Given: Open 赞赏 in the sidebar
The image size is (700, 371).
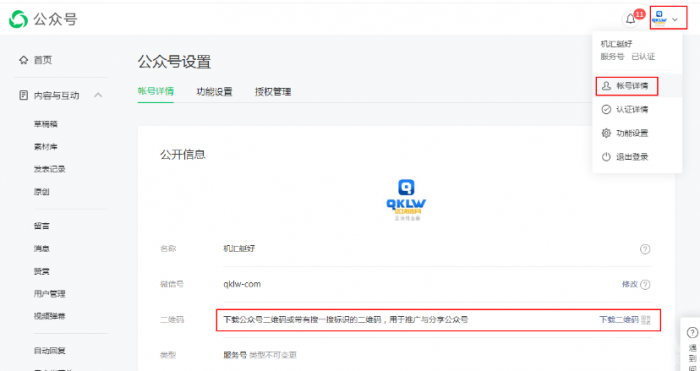Looking at the screenshot, I should pos(42,271).
